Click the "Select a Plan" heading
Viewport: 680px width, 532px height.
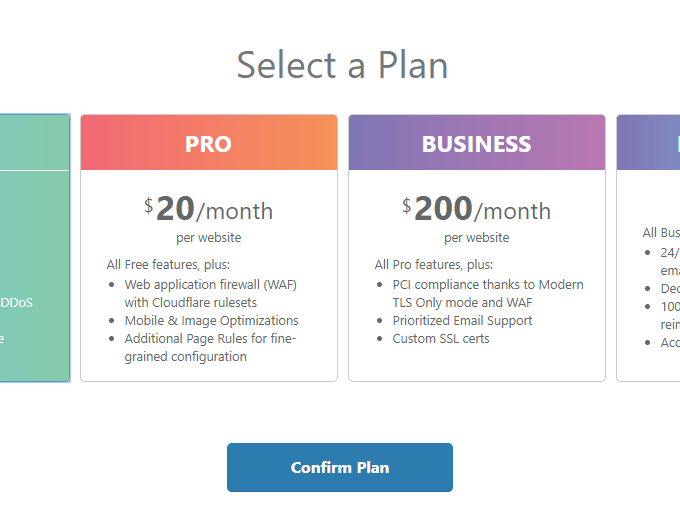pyautogui.click(x=342, y=65)
